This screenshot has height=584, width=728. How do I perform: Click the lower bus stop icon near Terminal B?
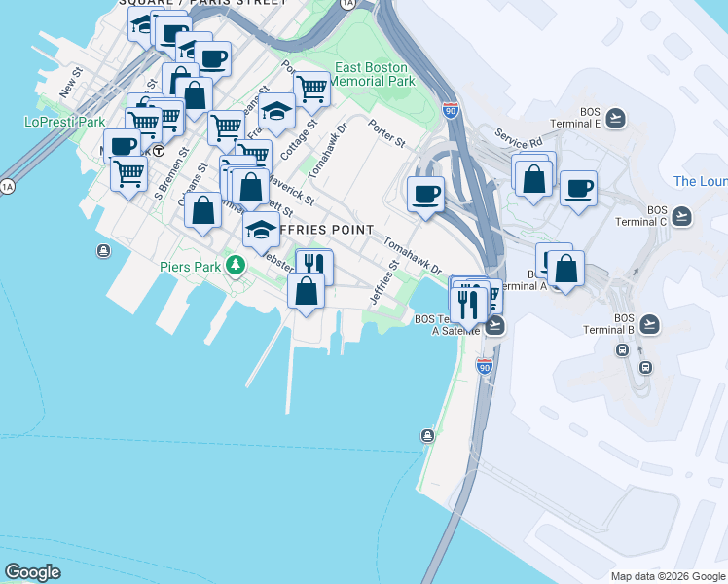pyautogui.click(x=645, y=368)
